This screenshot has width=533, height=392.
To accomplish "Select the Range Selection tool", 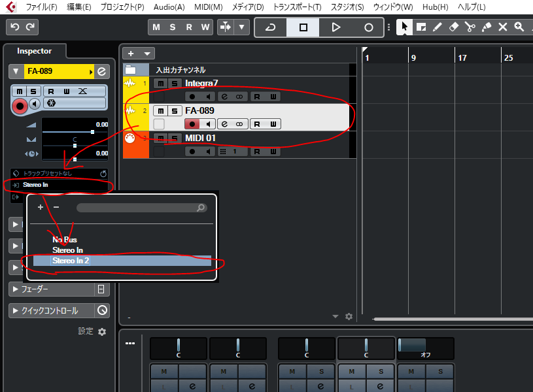I will pos(421,27).
